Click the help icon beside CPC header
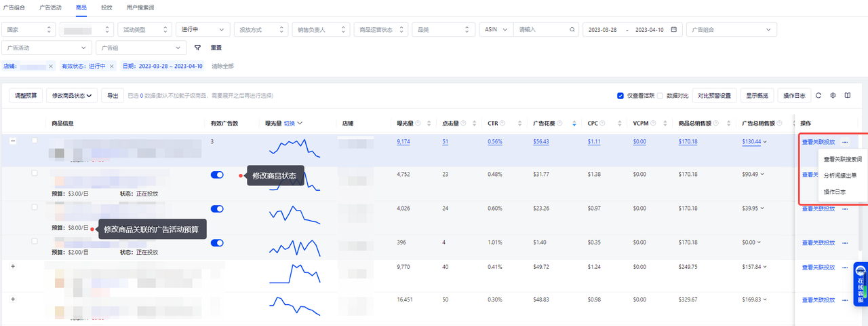Screen dimensions: 868x326 [604, 124]
